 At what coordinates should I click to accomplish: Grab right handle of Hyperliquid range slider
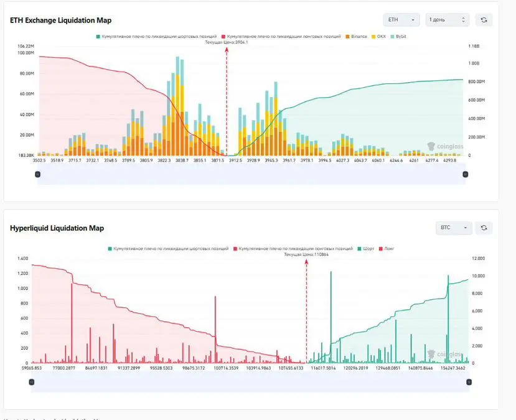coord(469,382)
